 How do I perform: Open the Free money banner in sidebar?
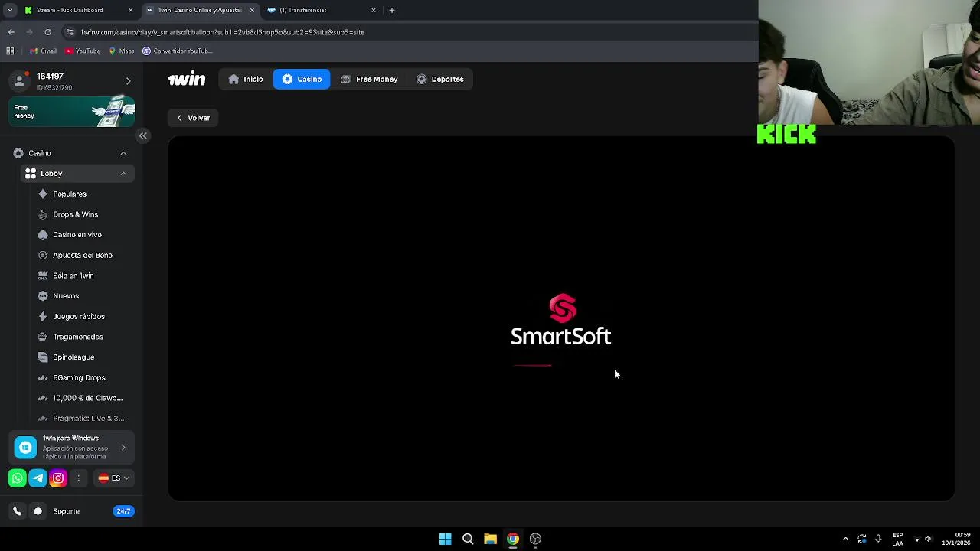coord(73,112)
